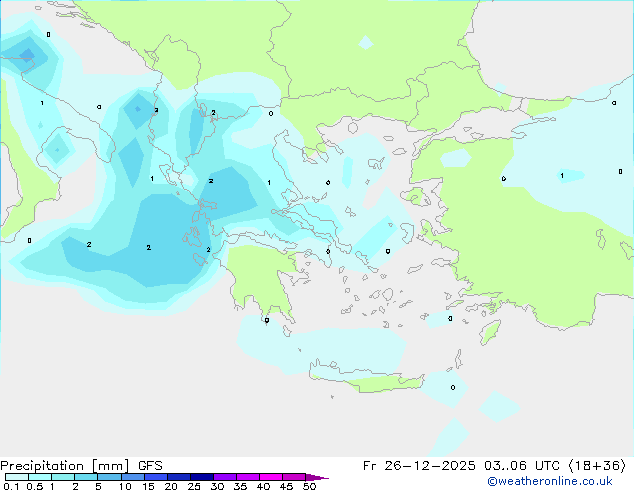Click the 'GFS' model label

coord(150,466)
